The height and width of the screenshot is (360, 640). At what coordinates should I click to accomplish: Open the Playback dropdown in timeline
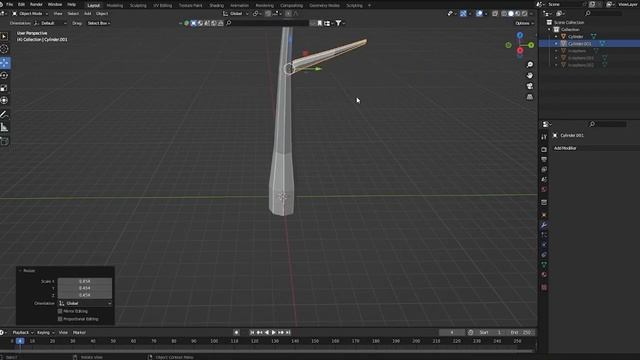pos(23,333)
